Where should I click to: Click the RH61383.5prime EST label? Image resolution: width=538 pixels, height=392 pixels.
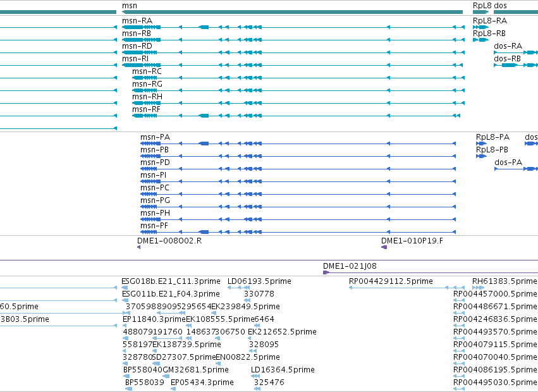pos(504,281)
